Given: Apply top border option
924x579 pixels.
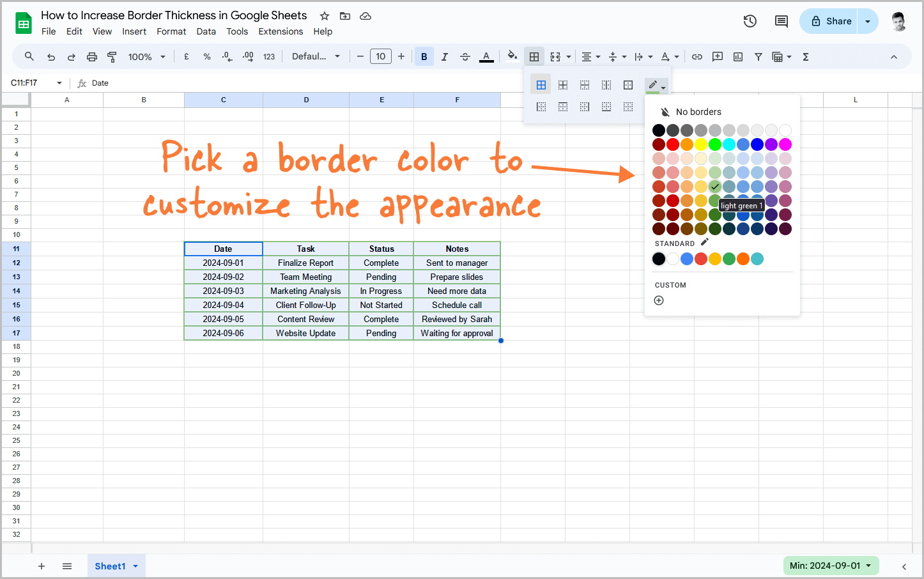Looking at the screenshot, I should coord(563,107).
